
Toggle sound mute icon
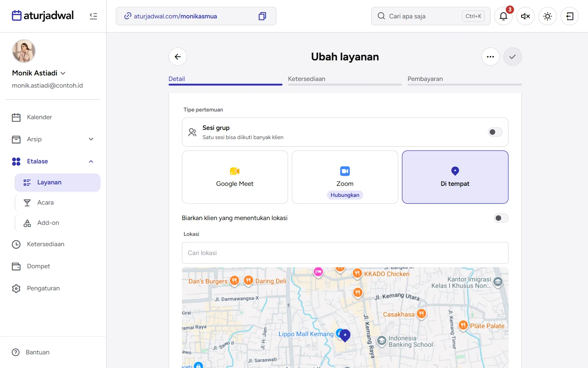point(526,16)
